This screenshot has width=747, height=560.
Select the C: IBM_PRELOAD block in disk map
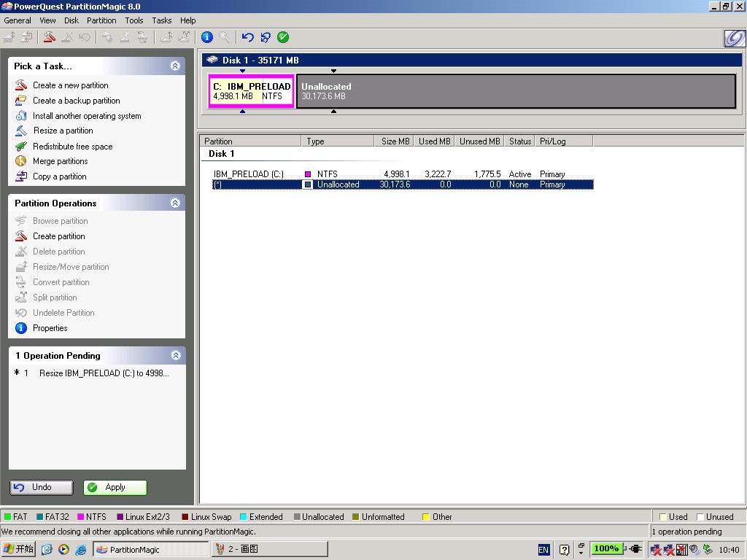tap(251, 91)
